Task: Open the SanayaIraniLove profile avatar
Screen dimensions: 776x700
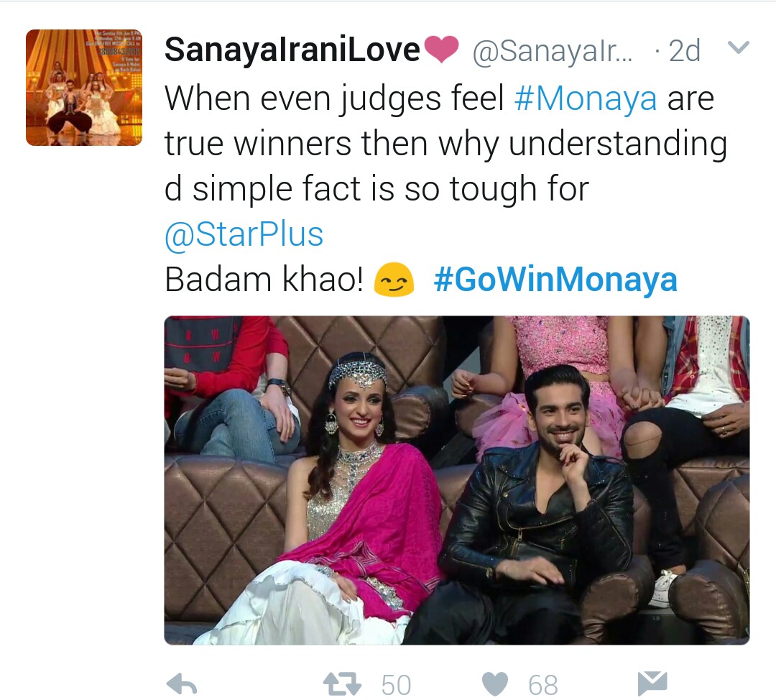Action: [84, 88]
